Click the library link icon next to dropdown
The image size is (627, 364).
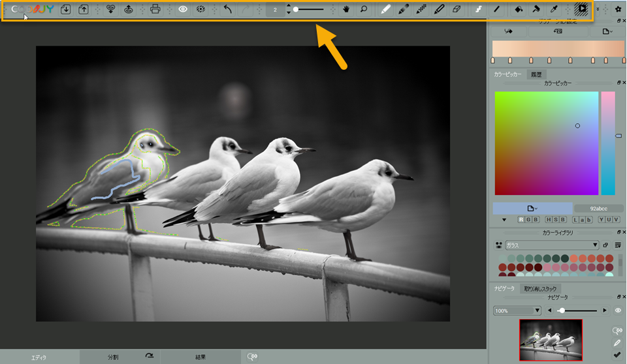point(605,245)
